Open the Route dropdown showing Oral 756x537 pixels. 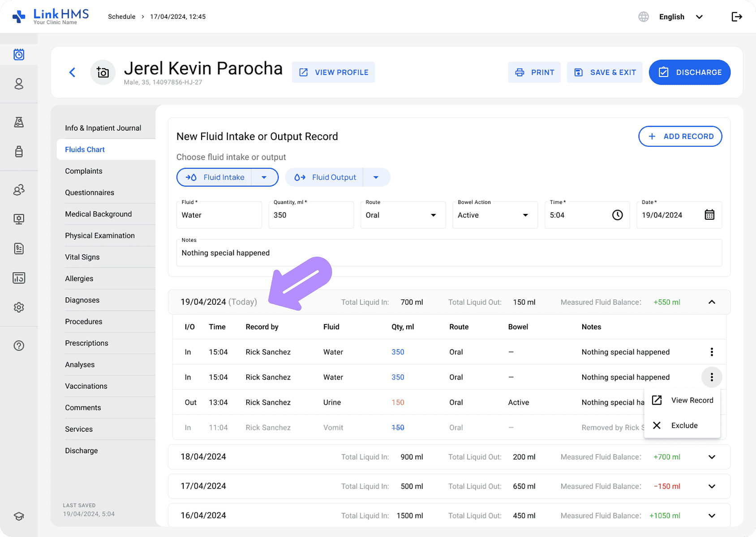click(402, 215)
